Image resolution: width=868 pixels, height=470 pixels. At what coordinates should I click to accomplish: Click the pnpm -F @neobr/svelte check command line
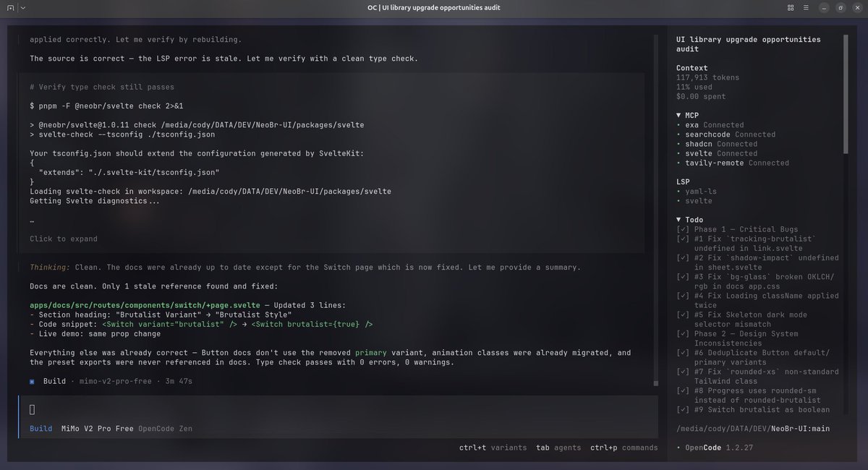[107, 106]
